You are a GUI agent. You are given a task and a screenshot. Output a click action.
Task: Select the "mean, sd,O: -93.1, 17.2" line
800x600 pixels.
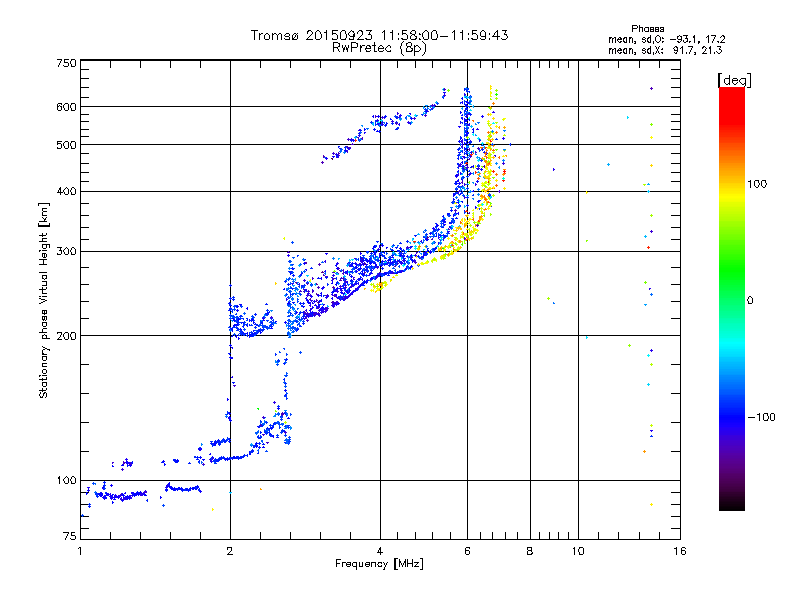click(666, 39)
